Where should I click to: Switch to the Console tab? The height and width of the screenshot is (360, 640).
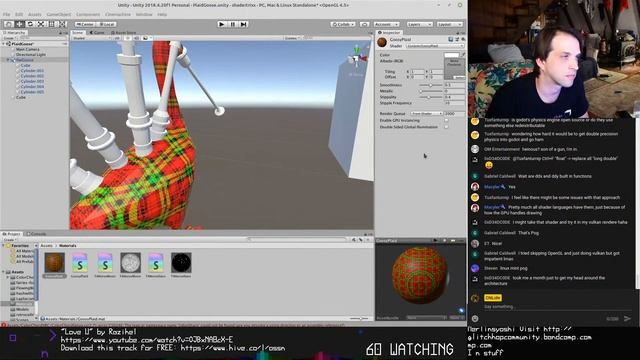click(37, 234)
